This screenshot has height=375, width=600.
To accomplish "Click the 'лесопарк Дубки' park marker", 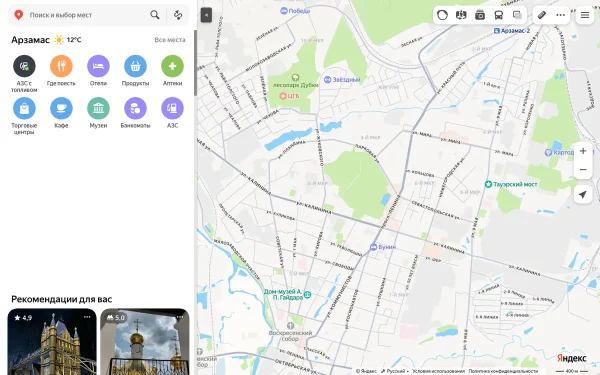I will pyautogui.click(x=295, y=77).
